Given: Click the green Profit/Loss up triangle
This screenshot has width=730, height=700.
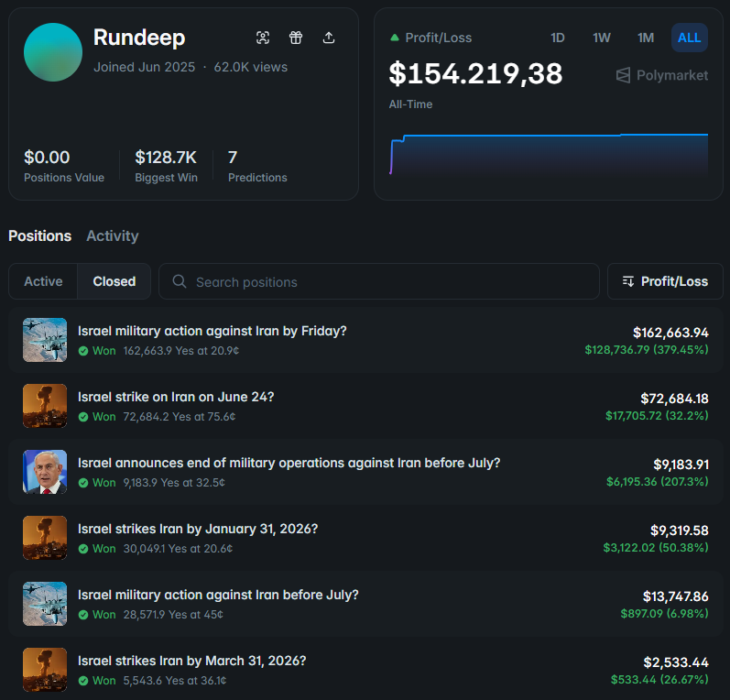Looking at the screenshot, I should 395,38.
